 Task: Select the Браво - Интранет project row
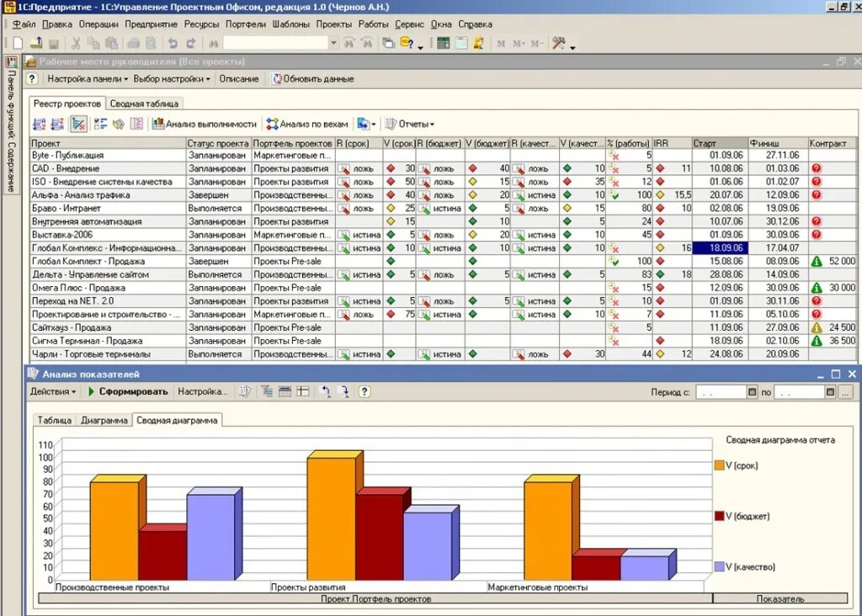(x=443, y=208)
